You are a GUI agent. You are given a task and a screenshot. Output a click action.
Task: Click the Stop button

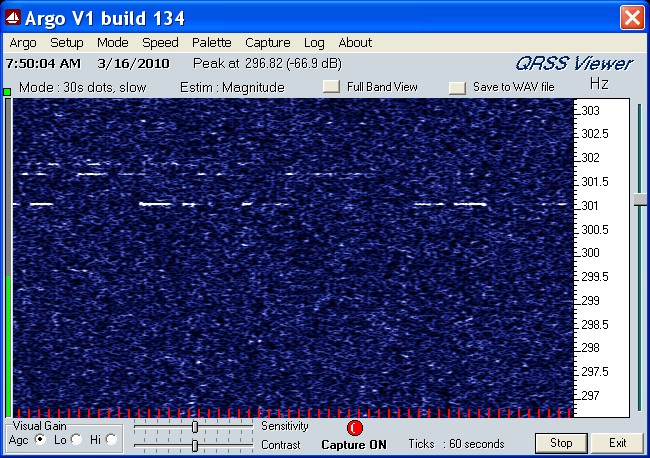(x=561, y=443)
